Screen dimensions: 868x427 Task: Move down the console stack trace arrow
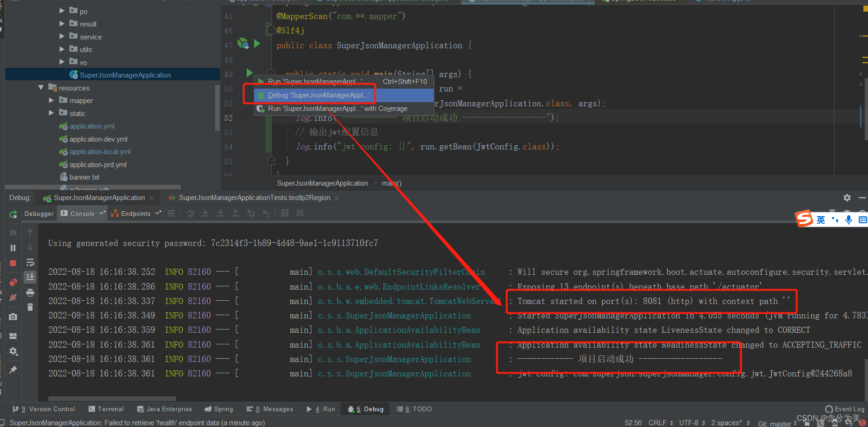pyautogui.click(x=30, y=247)
